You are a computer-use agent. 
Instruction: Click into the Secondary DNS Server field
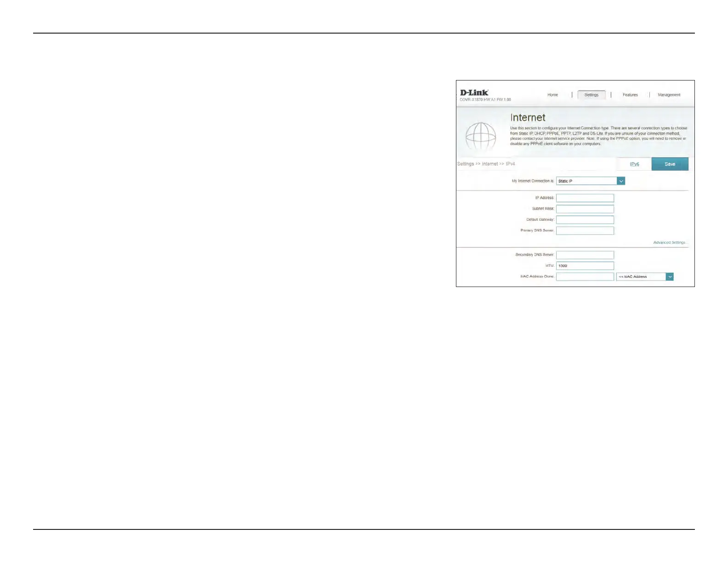[585, 255]
